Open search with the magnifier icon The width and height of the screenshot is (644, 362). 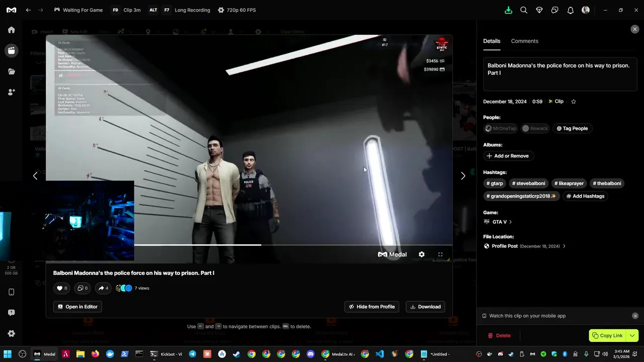524,10
